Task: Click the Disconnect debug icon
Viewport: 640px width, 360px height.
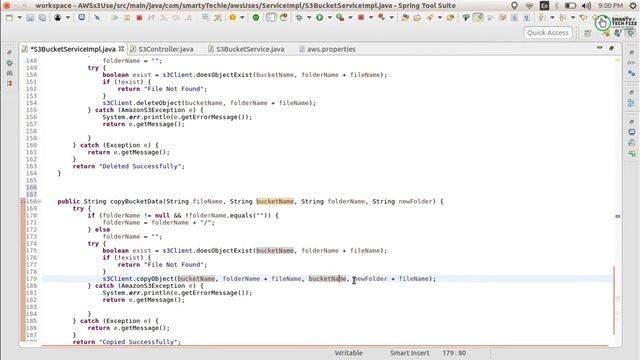Action: point(151,18)
